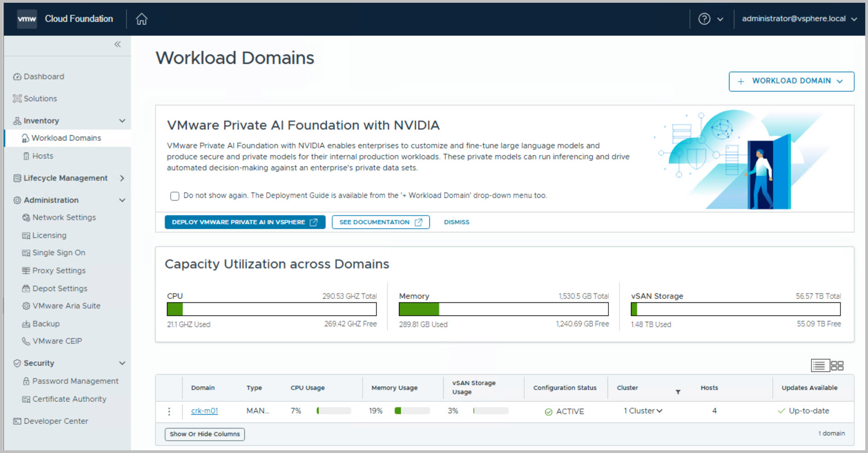Go to Password Management page
The height and width of the screenshot is (453, 868).
pos(75,381)
